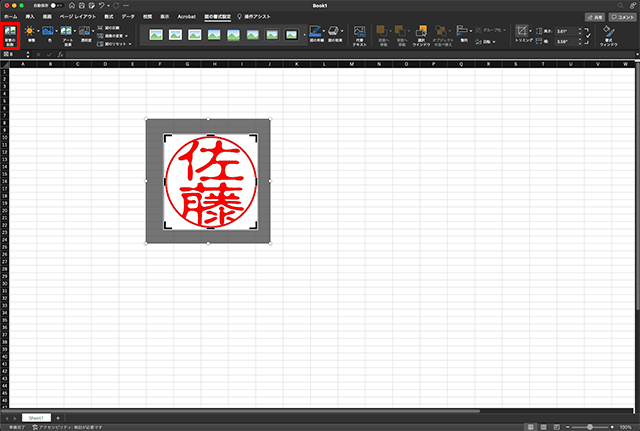Viewport: 640px width, 431px height.
Task: Open the Acrobat ribbon tab
Action: [187, 17]
